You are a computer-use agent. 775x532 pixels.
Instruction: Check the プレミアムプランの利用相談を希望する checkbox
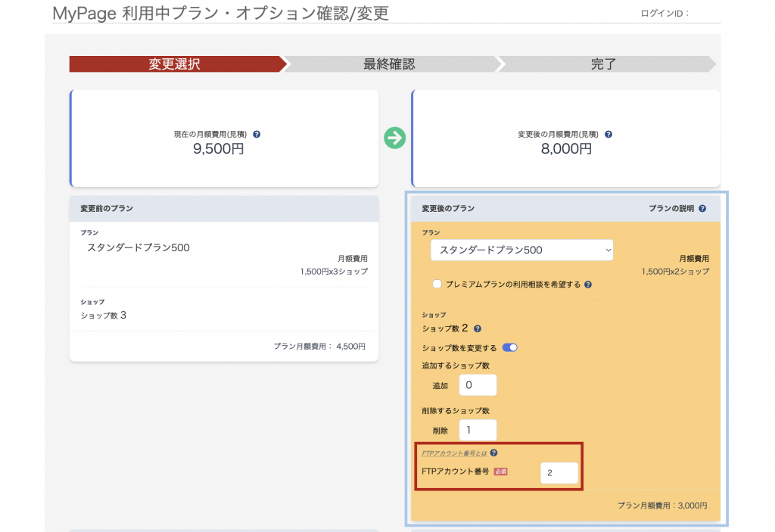[437, 285]
